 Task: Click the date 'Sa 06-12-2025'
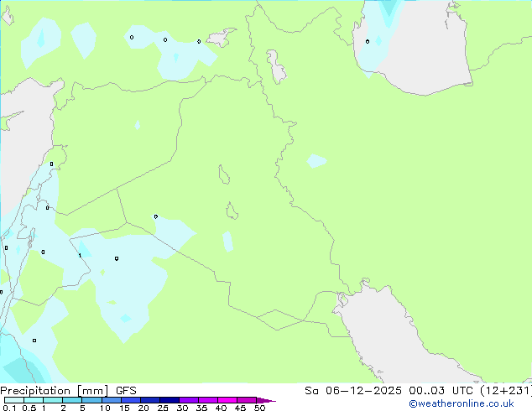click(353, 391)
